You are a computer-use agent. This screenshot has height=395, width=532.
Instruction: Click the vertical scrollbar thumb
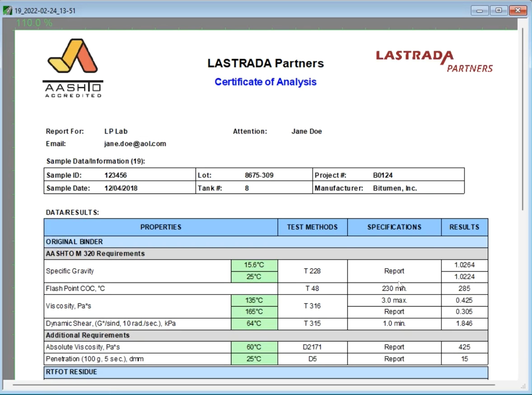point(523,119)
